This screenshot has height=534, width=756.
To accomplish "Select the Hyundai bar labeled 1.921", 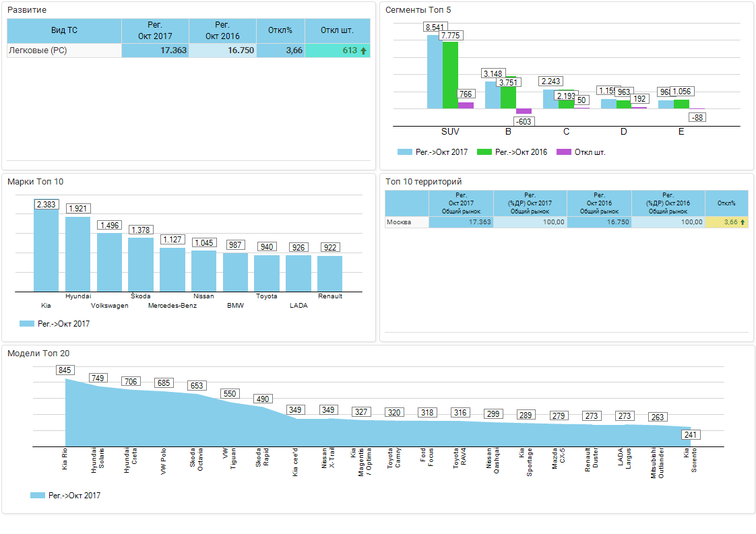I will coord(77,255).
